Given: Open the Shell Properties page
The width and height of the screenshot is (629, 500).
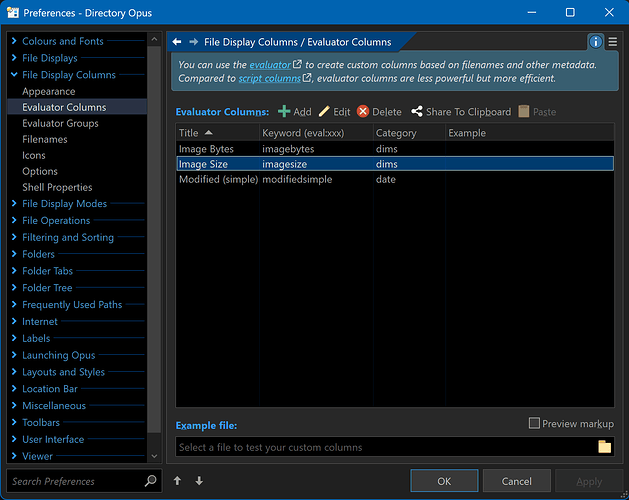Looking at the screenshot, I should 57,187.
